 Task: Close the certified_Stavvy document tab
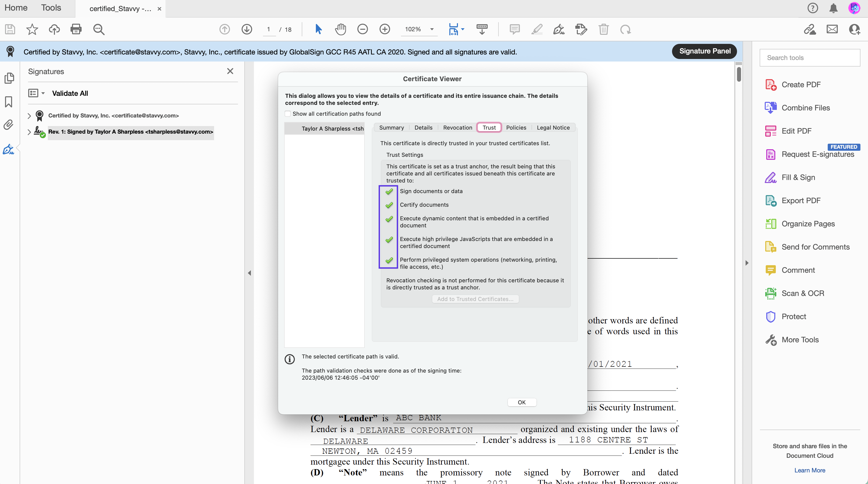(x=159, y=9)
